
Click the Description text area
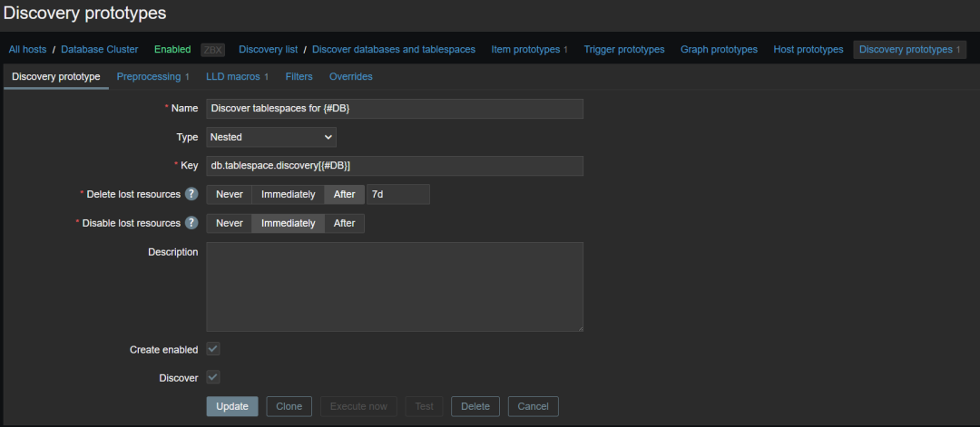click(x=395, y=287)
